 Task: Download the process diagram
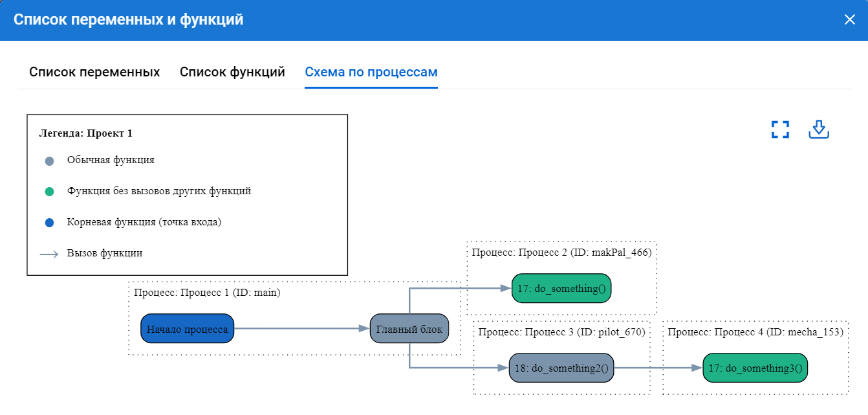pyautogui.click(x=819, y=129)
